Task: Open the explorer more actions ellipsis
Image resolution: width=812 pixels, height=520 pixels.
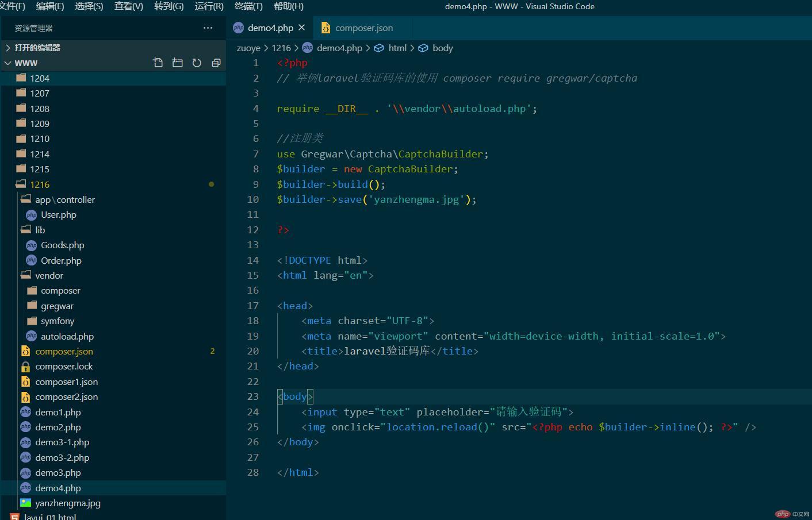Action: click(208, 28)
